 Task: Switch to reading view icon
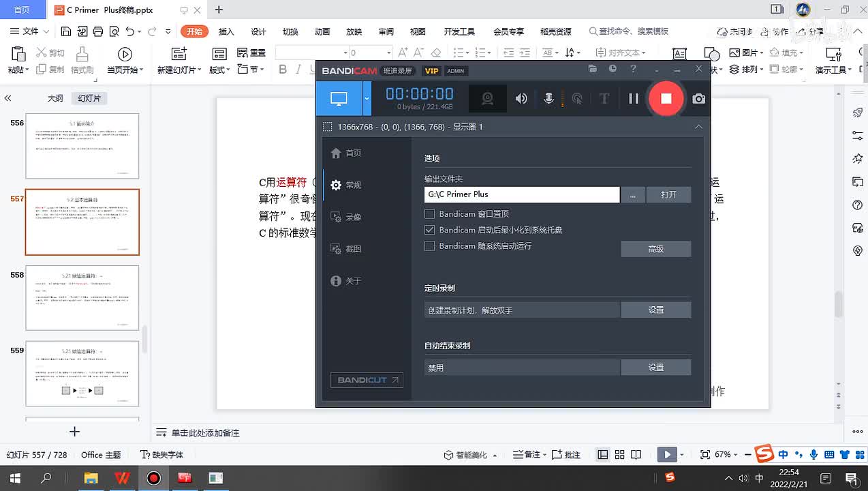point(636,455)
